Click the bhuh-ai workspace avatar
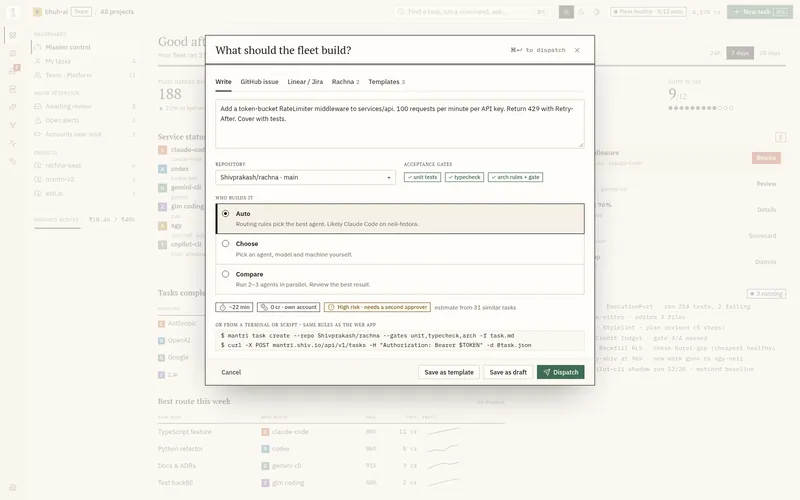The width and height of the screenshot is (800, 500). (x=37, y=12)
